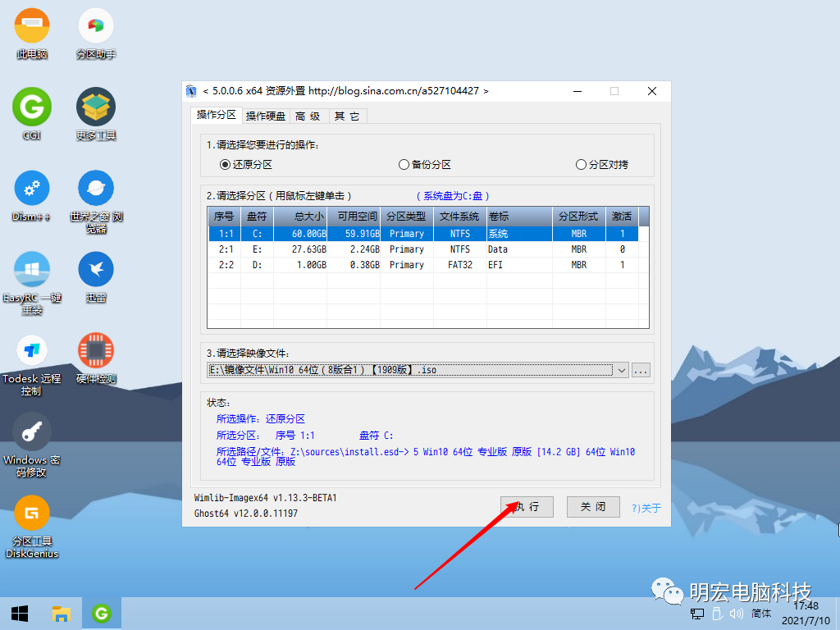Image resolution: width=840 pixels, height=630 pixels.
Task: Open the 更多工具 desktop icon
Action: coord(96,114)
